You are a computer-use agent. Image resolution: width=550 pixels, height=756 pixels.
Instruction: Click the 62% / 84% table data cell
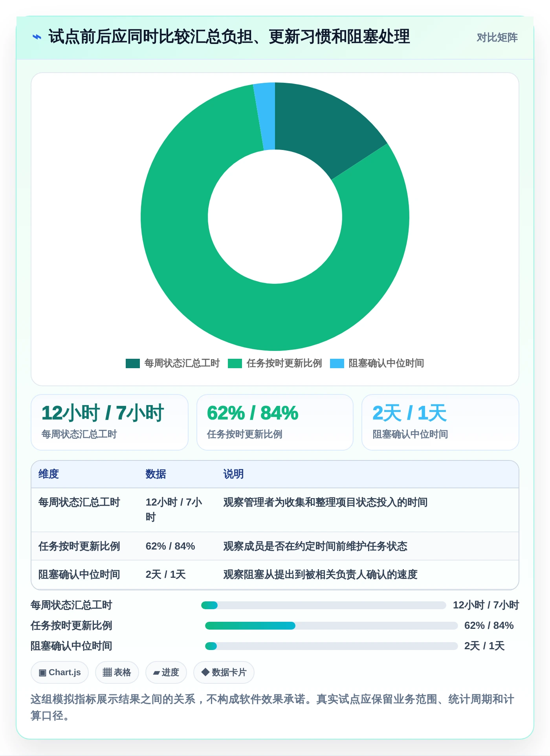[170, 546]
